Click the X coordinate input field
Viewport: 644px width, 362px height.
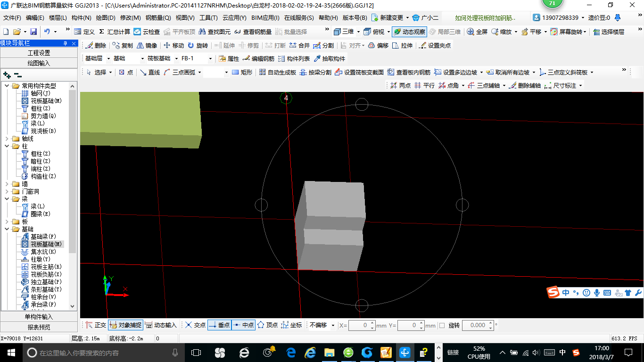pyautogui.click(x=359, y=325)
